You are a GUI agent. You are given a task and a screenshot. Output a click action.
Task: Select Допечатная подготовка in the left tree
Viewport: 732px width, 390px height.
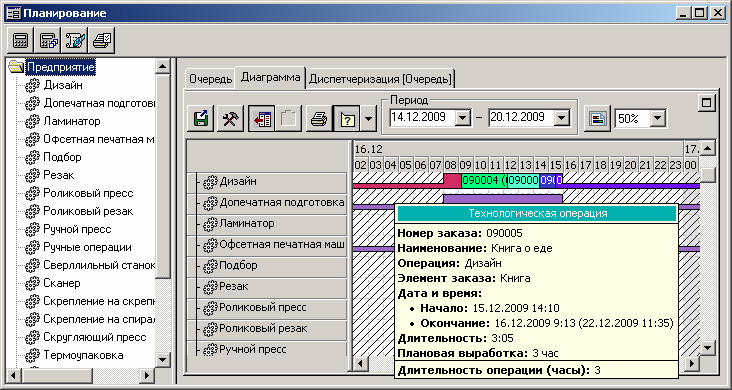coord(99,103)
